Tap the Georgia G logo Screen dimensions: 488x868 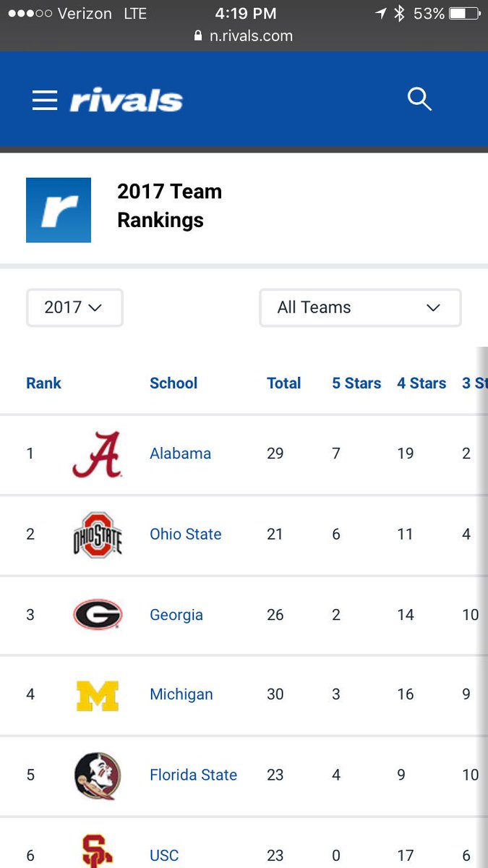coord(98,615)
